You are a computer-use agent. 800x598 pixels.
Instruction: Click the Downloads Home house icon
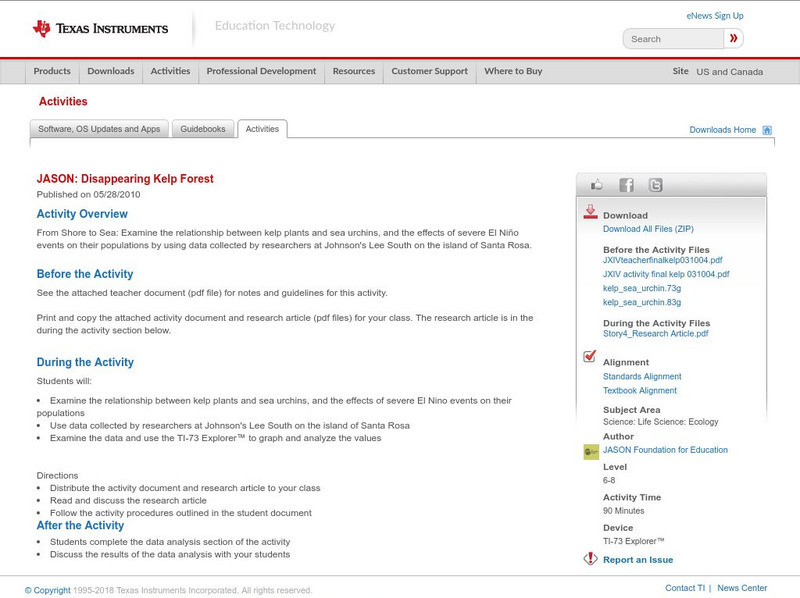tap(767, 130)
